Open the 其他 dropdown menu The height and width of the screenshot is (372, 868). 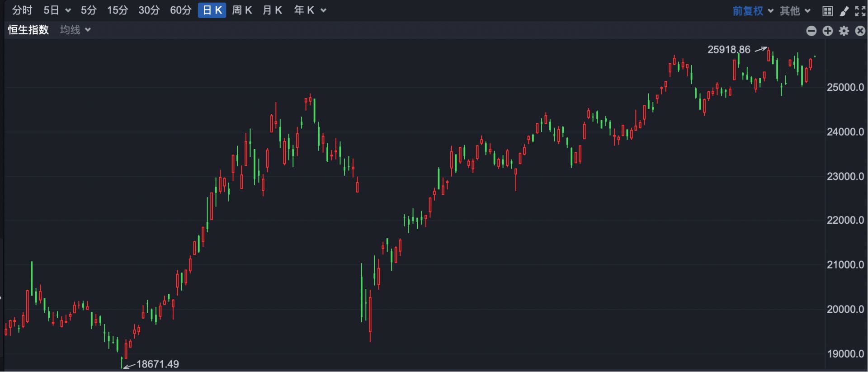[795, 11]
